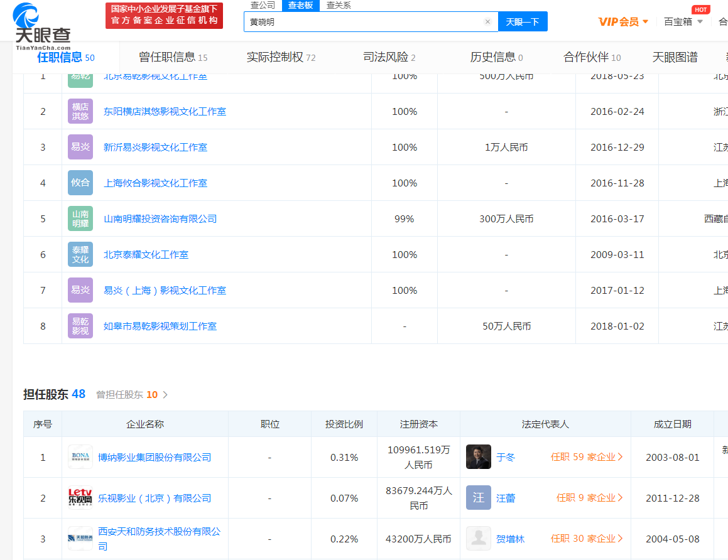Expand 任职 30 家企业 for 贺增林
This screenshot has height=560, width=728.
587,539
